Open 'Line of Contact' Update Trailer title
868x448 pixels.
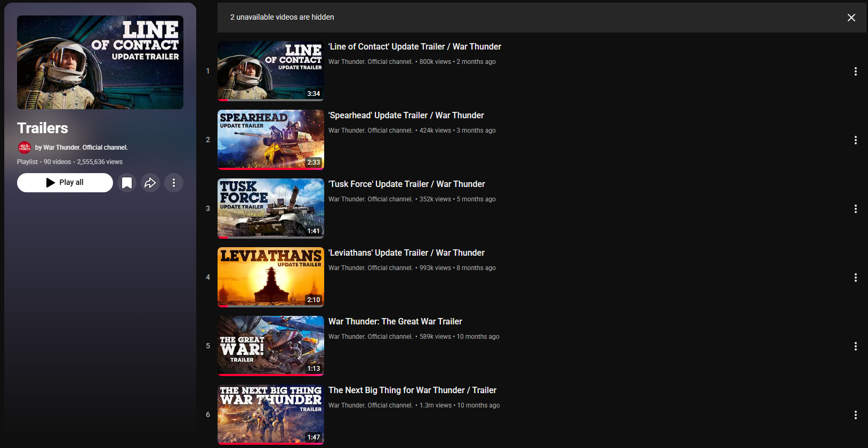tap(414, 47)
